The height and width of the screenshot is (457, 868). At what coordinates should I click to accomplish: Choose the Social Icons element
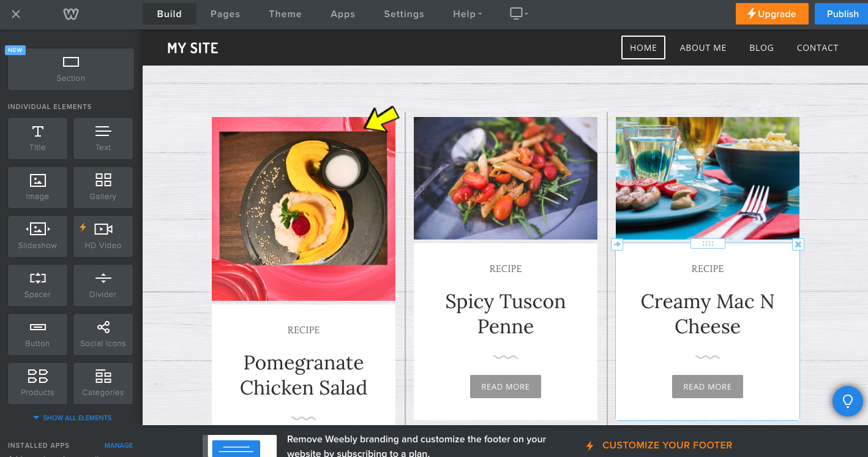(103, 334)
